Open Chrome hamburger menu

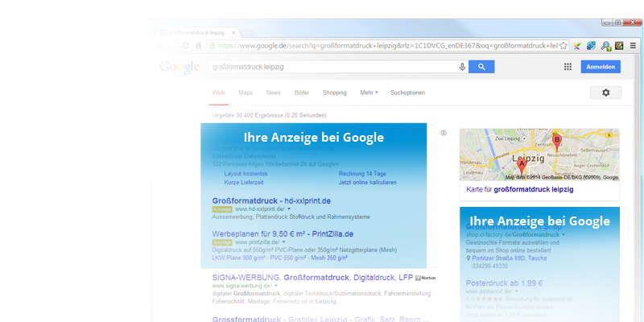click(x=633, y=46)
